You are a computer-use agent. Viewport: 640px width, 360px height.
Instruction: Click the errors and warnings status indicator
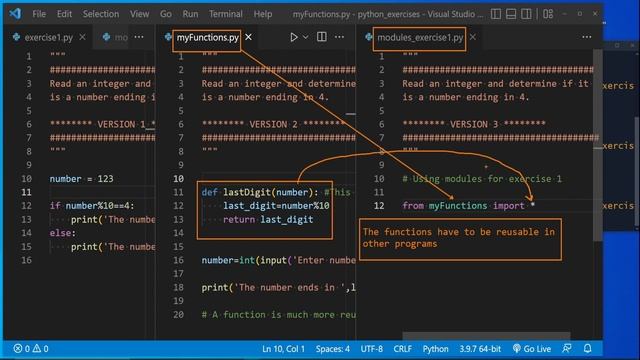click(31, 349)
